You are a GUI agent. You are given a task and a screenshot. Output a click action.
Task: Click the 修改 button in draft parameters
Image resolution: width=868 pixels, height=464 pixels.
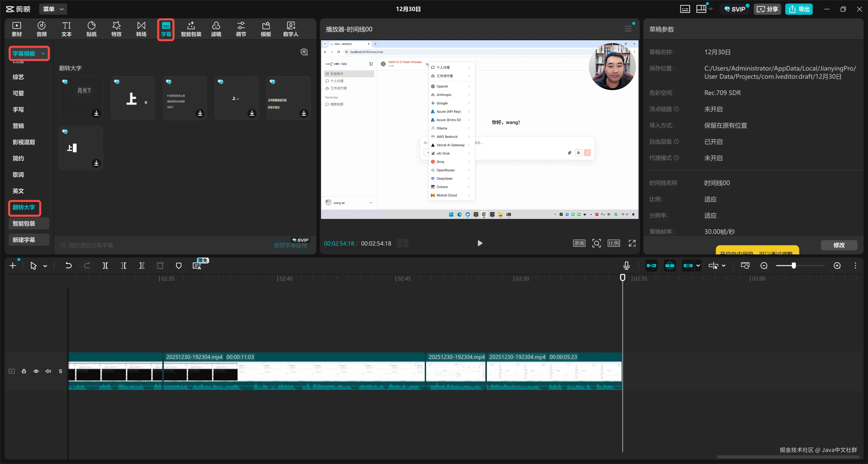point(839,245)
